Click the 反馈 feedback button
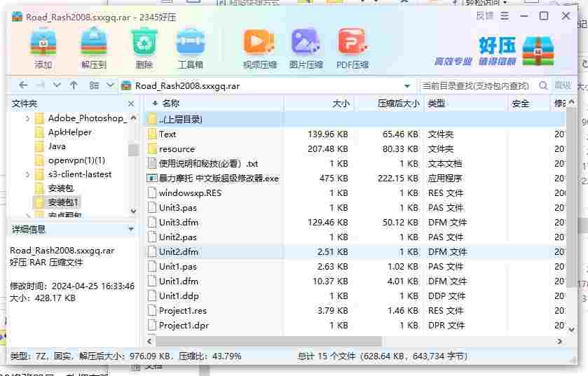This screenshot has height=376, width=588. pyautogui.click(x=485, y=16)
